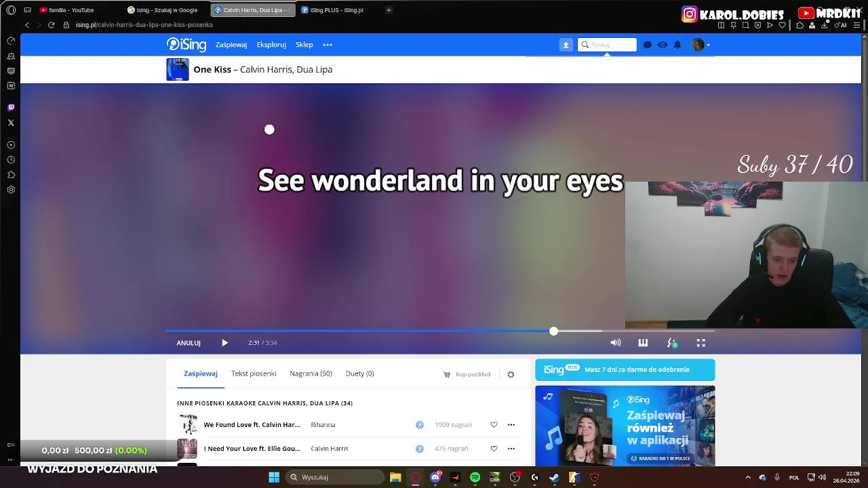
Task: Open the Sklep menu item
Action: (x=304, y=45)
